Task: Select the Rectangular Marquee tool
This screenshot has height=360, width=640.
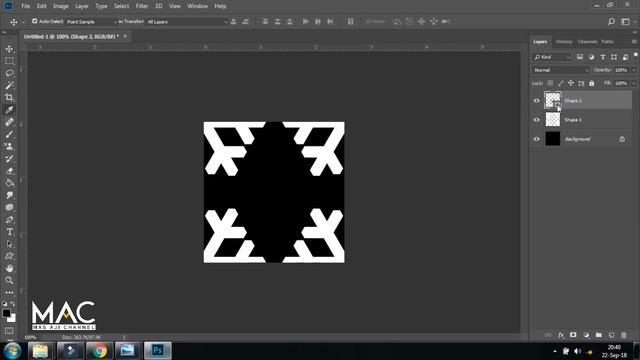Action: 9,61
